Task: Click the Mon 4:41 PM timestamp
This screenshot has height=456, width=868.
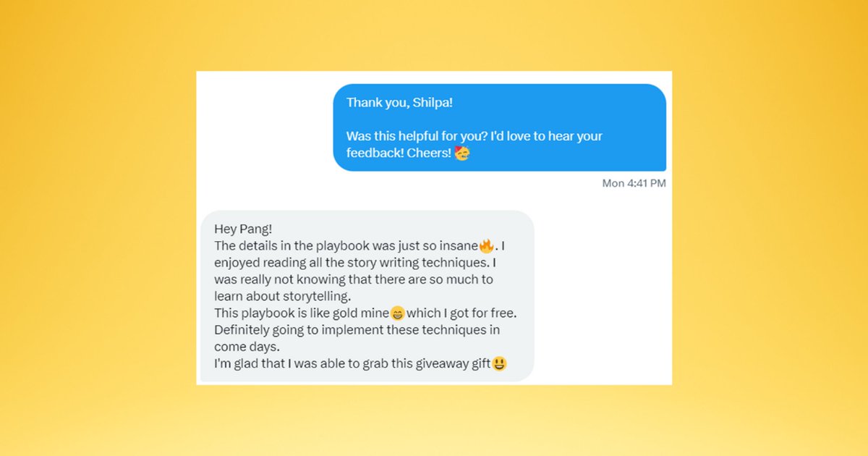Action: coord(634,183)
